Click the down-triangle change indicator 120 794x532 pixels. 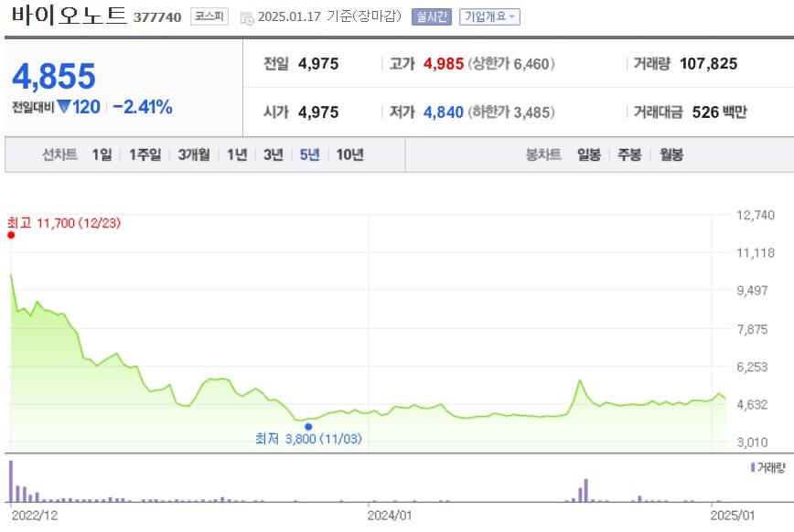tap(79, 107)
